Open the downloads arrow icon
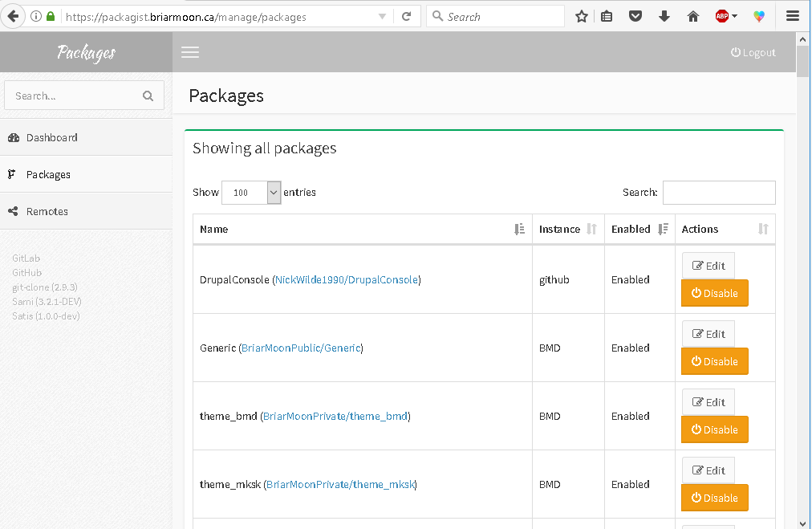 coord(664,17)
